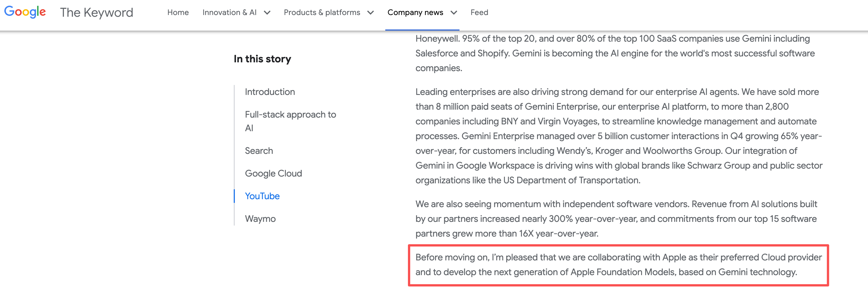Screen dimensions: 868x306
Task: Jump to the Introduction section
Action: 270,92
